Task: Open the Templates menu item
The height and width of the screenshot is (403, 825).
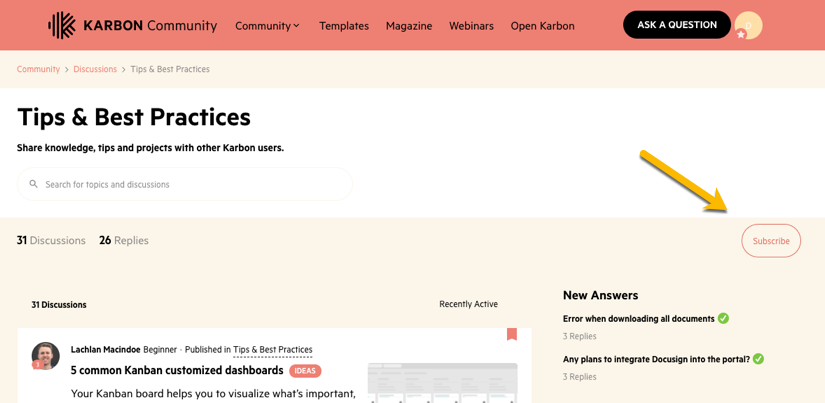Action: pos(344,26)
